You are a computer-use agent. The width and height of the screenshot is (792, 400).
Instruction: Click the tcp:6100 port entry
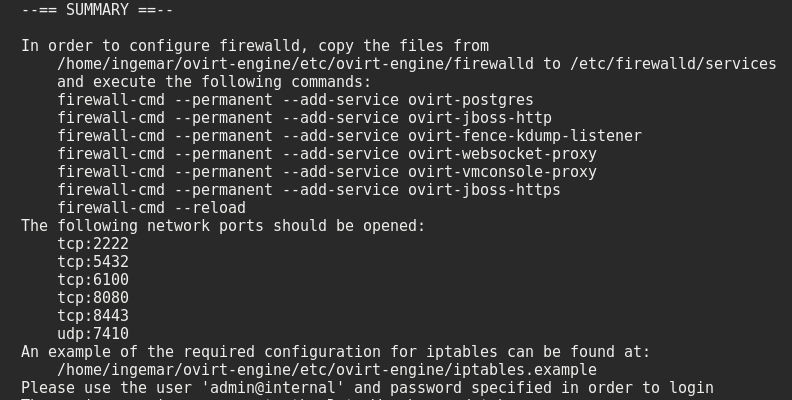tap(93, 280)
